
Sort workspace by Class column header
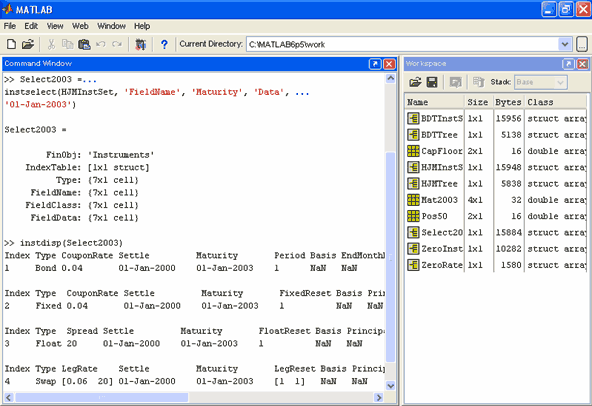point(555,102)
